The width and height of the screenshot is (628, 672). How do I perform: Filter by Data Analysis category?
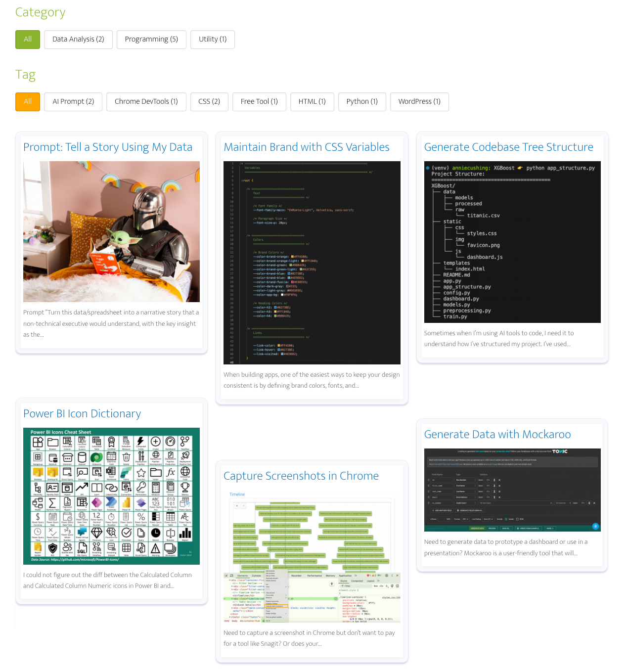coord(78,40)
